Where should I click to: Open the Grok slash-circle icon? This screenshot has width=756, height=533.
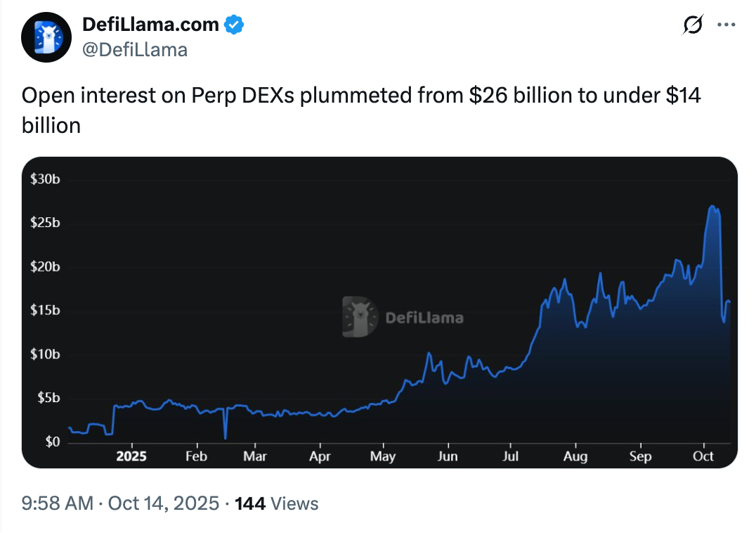(x=692, y=25)
